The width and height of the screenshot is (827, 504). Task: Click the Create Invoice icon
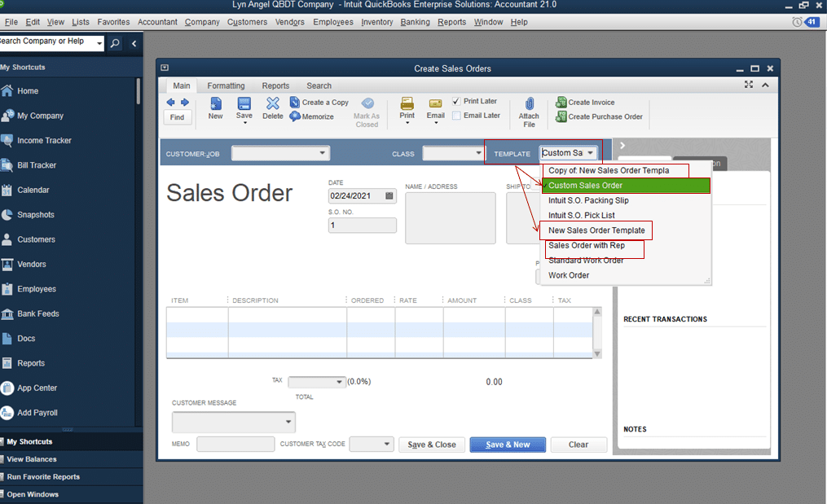coord(561,103)
